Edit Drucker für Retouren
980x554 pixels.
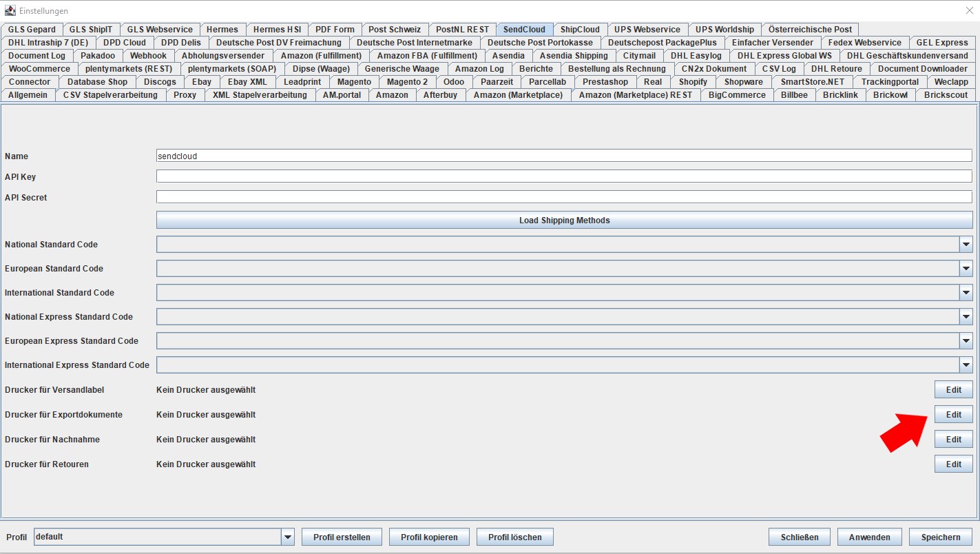tap(953, 464)
